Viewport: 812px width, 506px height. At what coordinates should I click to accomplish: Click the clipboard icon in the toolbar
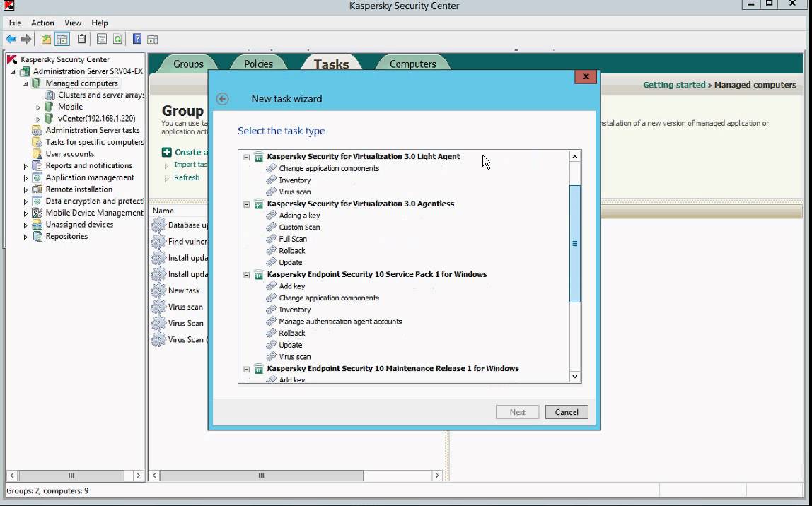(x=82, y=40)
